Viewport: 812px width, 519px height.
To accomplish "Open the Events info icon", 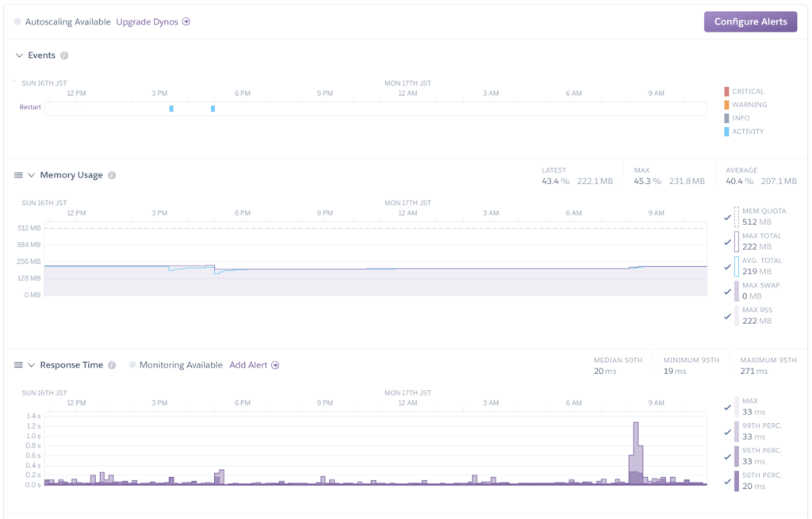I will click(x=64, y=55).
